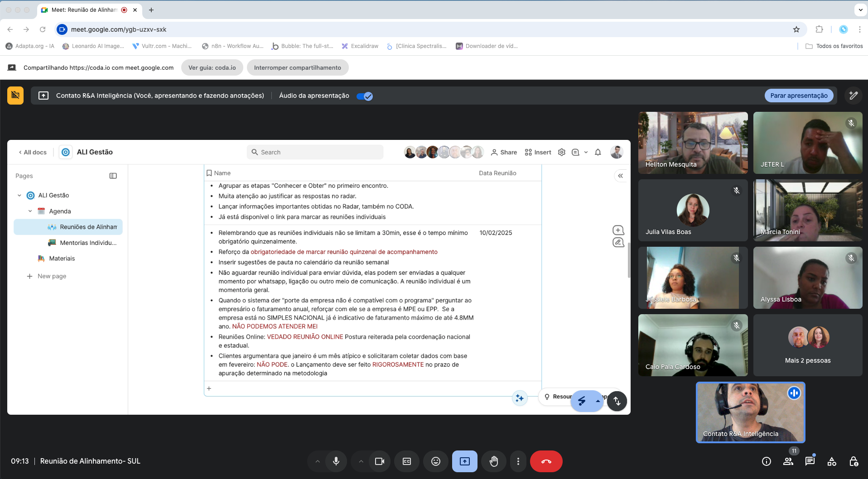Open Coda notifications bell
This screenshot has width=868, height=479.
pos(598,152)
